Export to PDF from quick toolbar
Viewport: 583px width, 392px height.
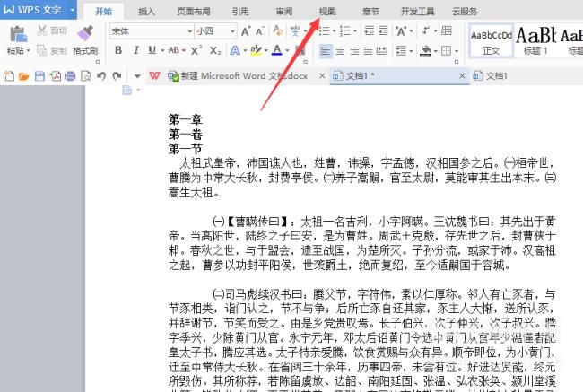pos(56,76)
